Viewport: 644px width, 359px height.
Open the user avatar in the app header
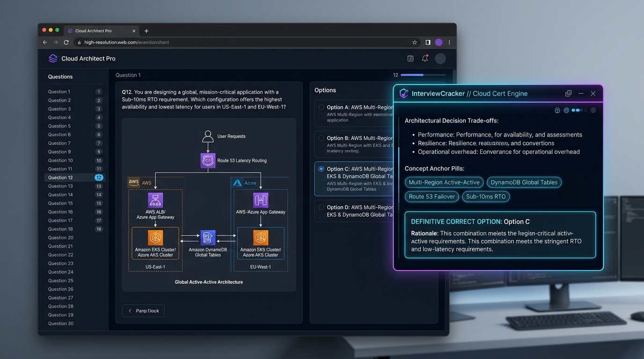440,58
